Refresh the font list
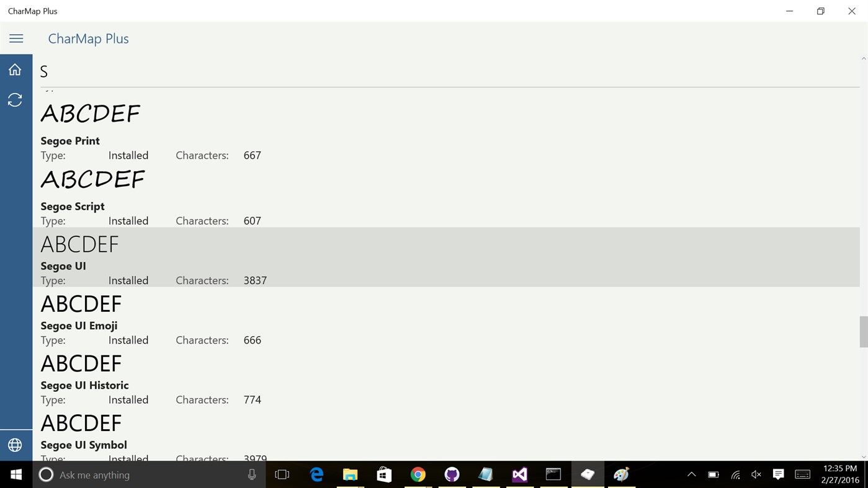The image size is (868, 488). pyautogui.click(x=15, y=99)
